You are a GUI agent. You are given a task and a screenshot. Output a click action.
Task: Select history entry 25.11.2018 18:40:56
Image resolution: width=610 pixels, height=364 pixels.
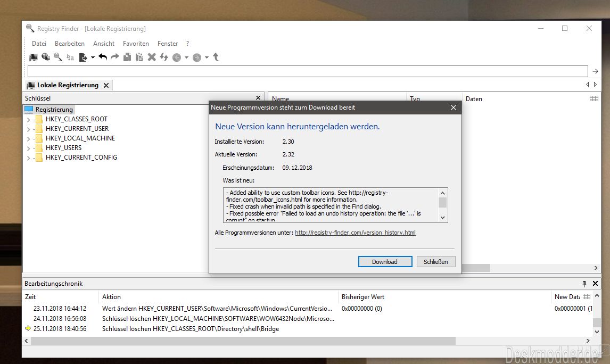(60, 329)
